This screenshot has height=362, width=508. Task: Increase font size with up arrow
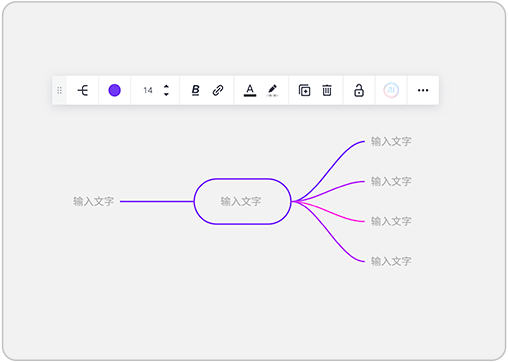tap(166, 86)
